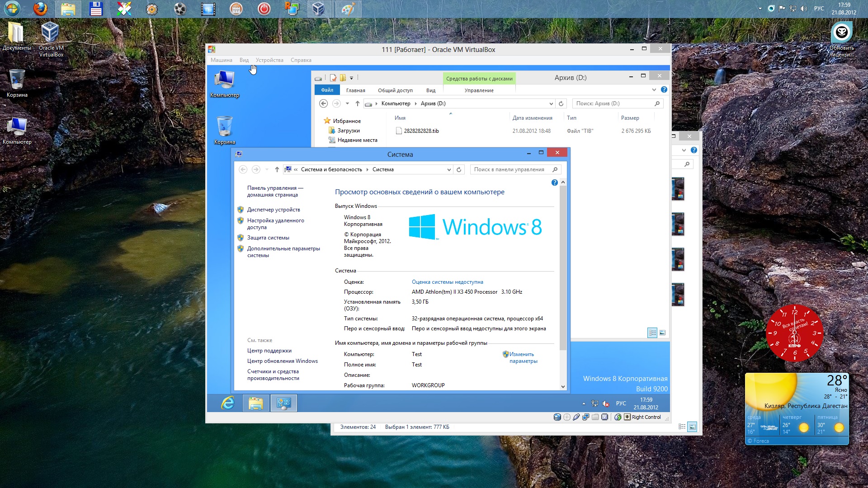
Task: Select details view toggle in rear Explorer status bar
Action: (x=682, y=427)
